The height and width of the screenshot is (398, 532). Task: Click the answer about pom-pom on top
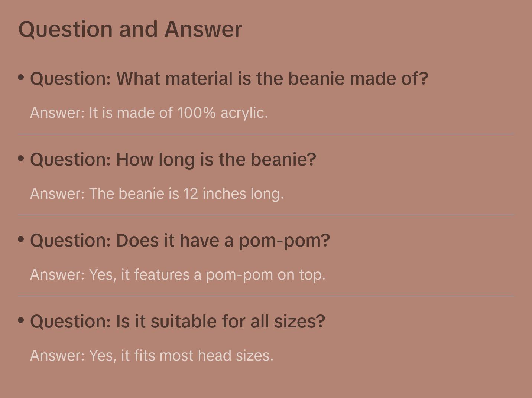177,275
